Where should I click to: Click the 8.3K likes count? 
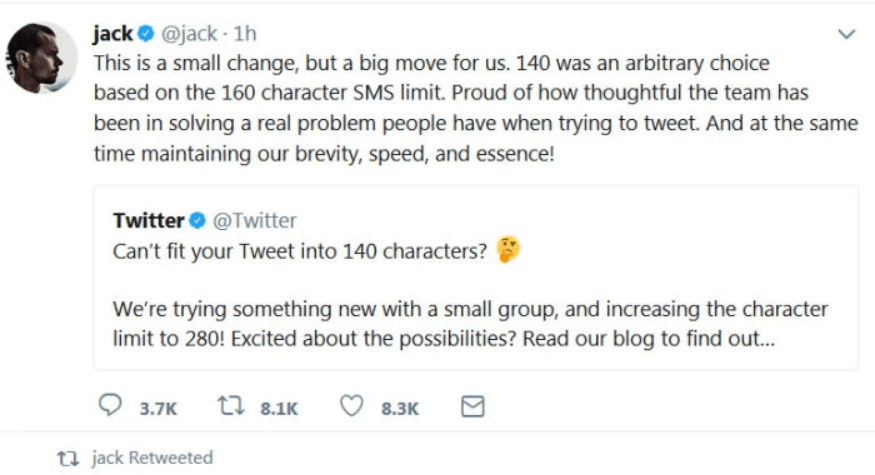coord(400,409)
